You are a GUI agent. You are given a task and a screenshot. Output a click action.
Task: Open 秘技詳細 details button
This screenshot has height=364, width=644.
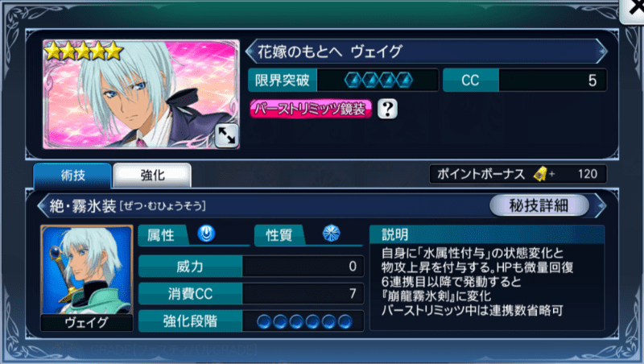point(539,205)
